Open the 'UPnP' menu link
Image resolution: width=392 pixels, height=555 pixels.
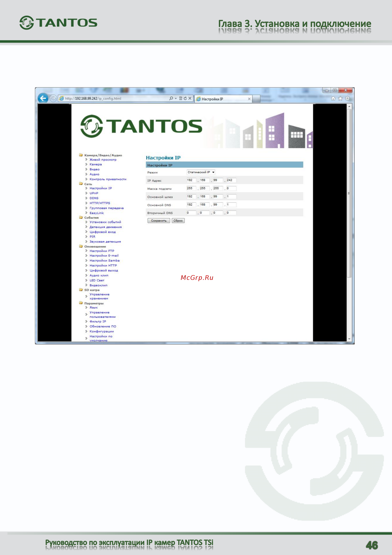pyautogui.click(x=94, y=193)
